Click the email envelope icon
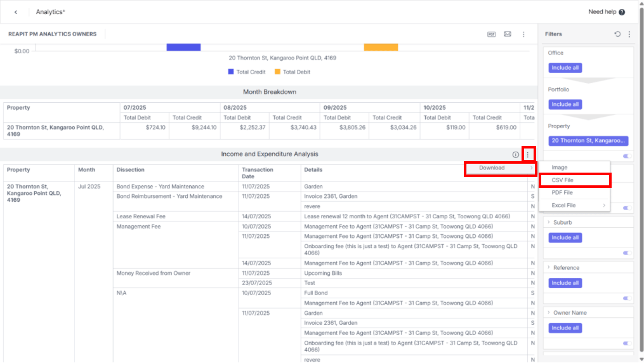 tap(508, 34)
